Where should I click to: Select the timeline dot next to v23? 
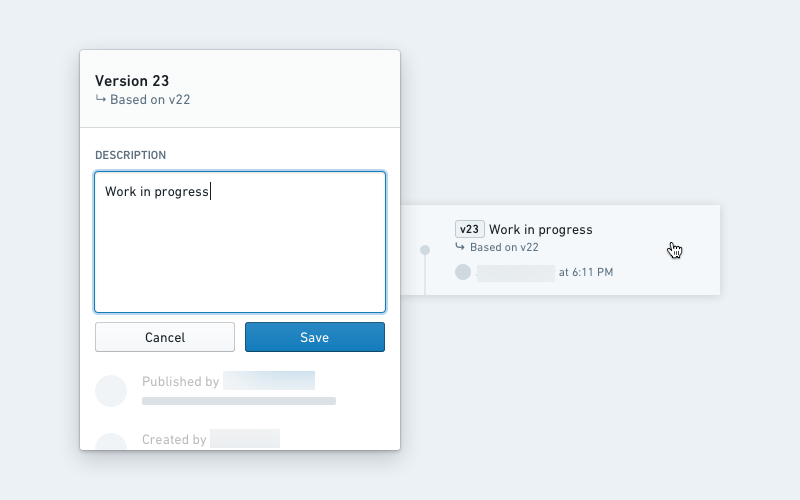point(425,250)
